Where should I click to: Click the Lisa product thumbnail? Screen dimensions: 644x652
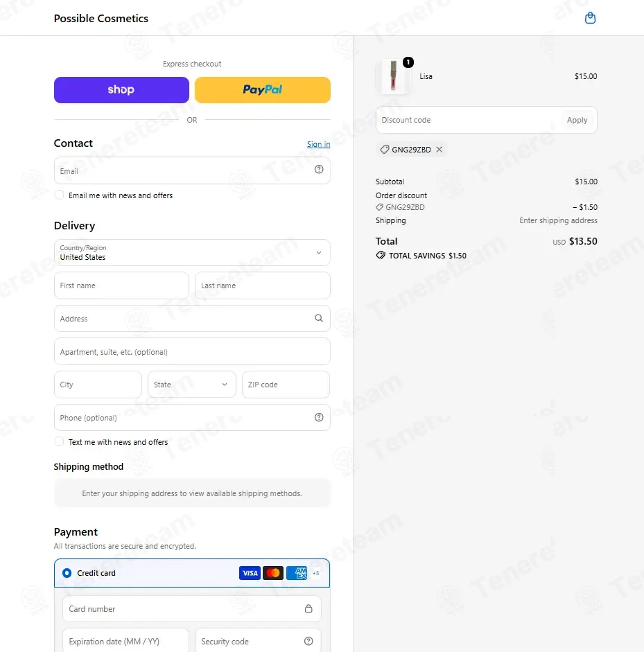393,76
